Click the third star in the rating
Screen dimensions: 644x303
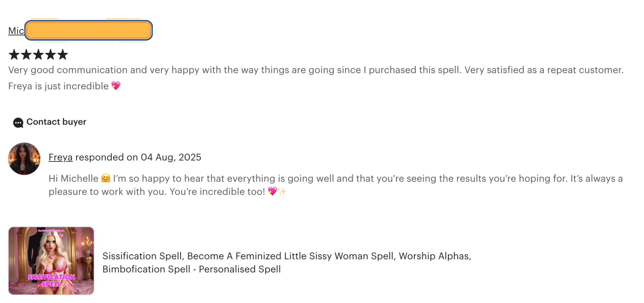click(x=38, y=55)
